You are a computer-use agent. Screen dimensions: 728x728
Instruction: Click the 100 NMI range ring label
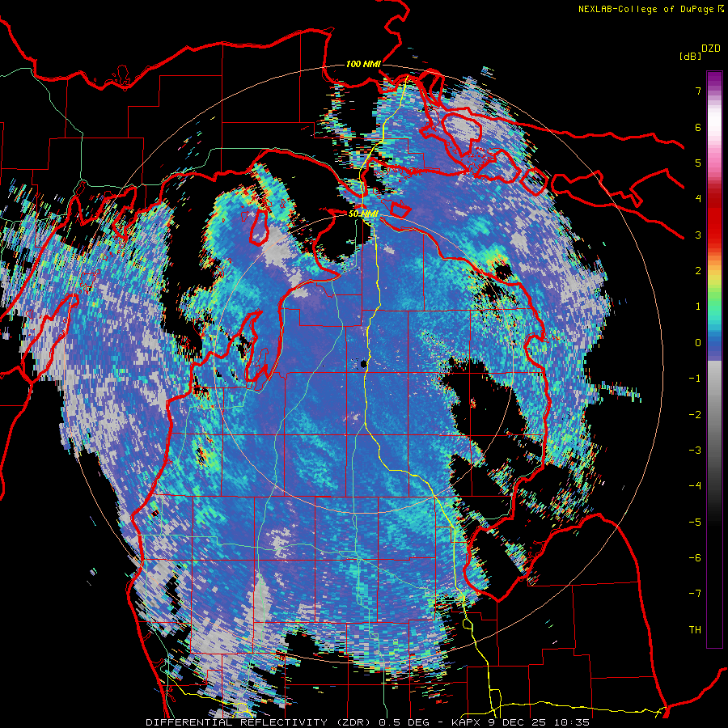363,64
